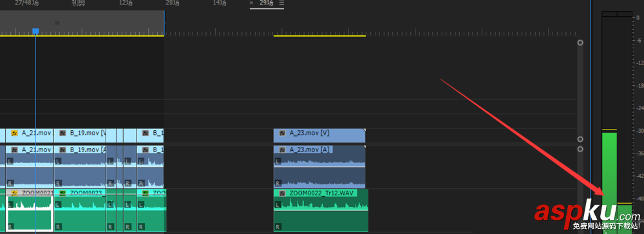Image resolution: width=644 pixels, height=234 pixels.
Task: Click the green fx badge on ZOOM0023_ clip
Action: click(63, 193)
